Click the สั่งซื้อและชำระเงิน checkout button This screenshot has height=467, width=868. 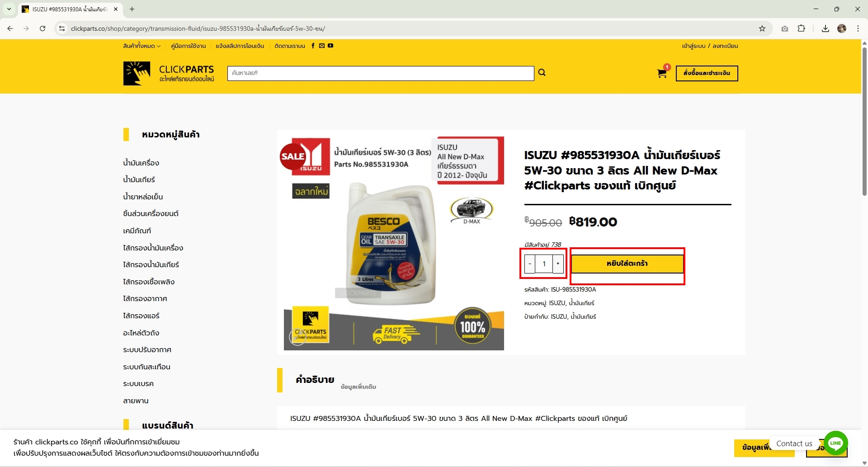tap(707, 73)
